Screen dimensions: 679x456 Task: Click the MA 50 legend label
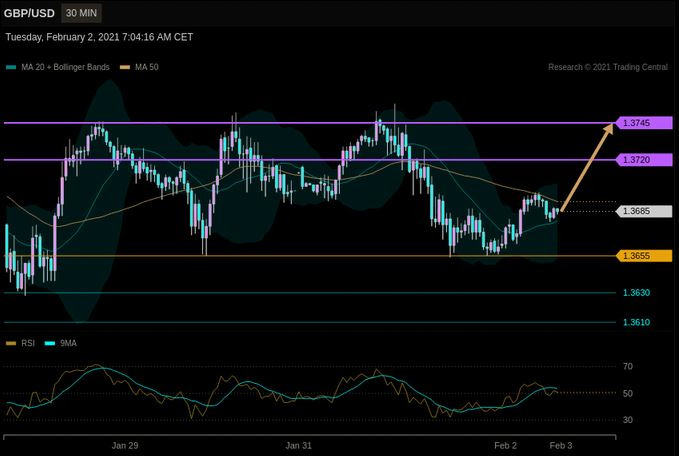(x=147, y=67)
